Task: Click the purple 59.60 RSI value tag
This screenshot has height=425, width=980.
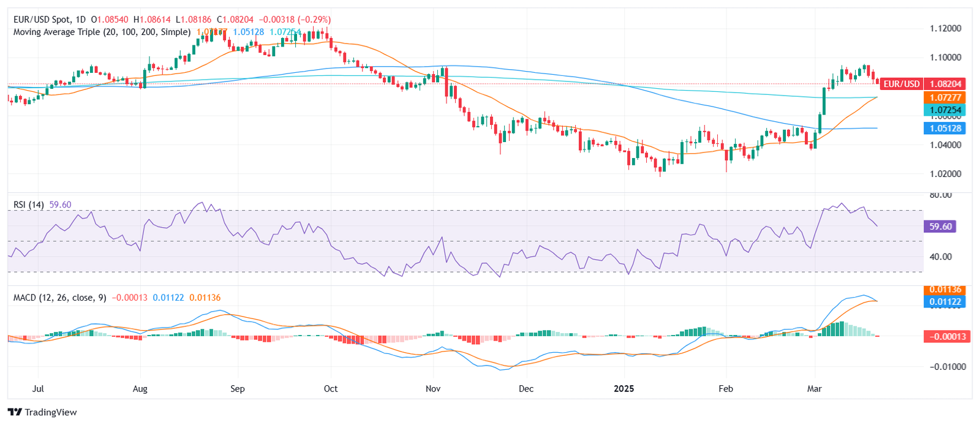Action: pyautogui.click(x=940, y=227)
